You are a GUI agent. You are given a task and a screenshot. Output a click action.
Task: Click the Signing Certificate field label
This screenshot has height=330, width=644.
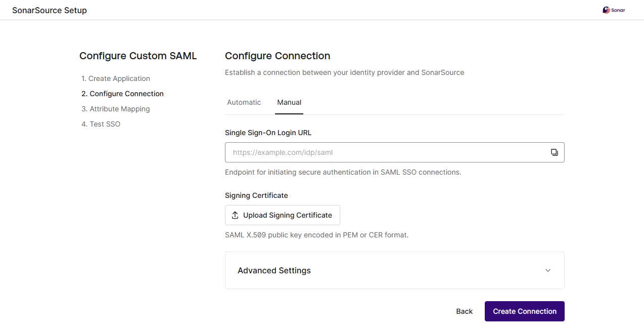point(256,195)
